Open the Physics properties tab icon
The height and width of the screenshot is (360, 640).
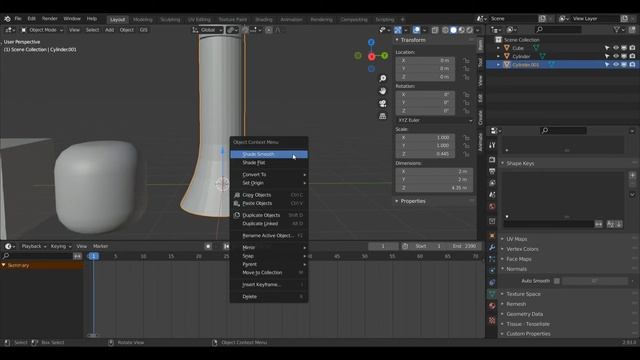(492, 271)
